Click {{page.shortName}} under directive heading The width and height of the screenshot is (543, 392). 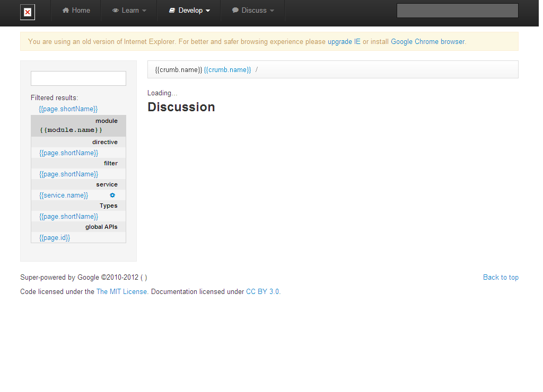point(69,153)
